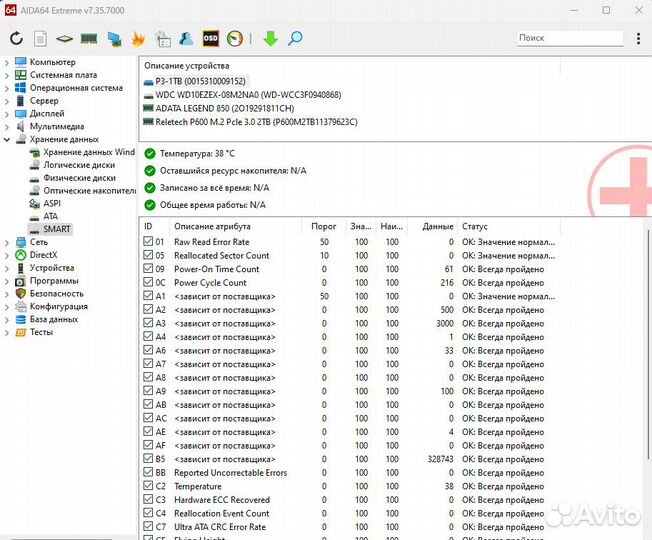652x540 pixels.
Task: Click the green download arrow icon
Action: point(270,39)
